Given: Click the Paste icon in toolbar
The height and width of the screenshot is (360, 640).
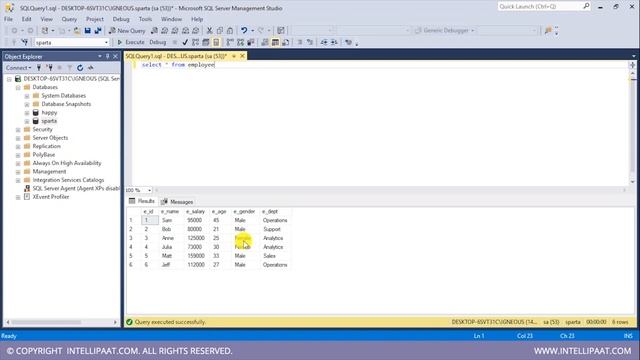Looking at the screenshot, I should coord(230,31).
